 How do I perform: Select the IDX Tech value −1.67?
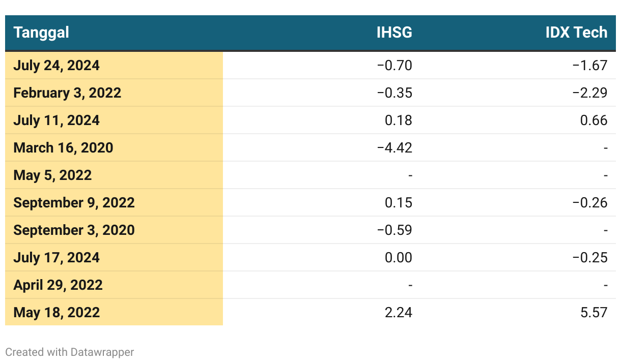[x=590, y=66]
